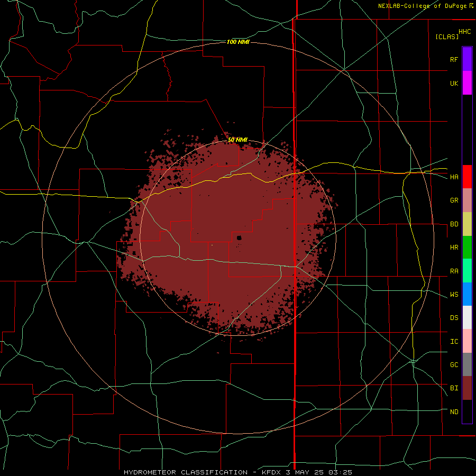
Task: Click the 'HYDROMETEOR CLASSIFICATION' title text
Action: (x=186, y=472)
